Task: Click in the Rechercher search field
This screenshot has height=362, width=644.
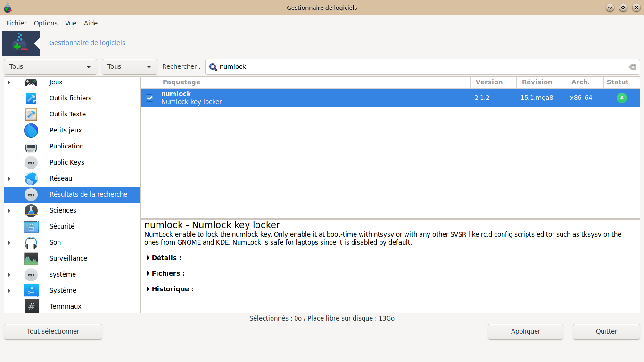Action: [420, 67]
